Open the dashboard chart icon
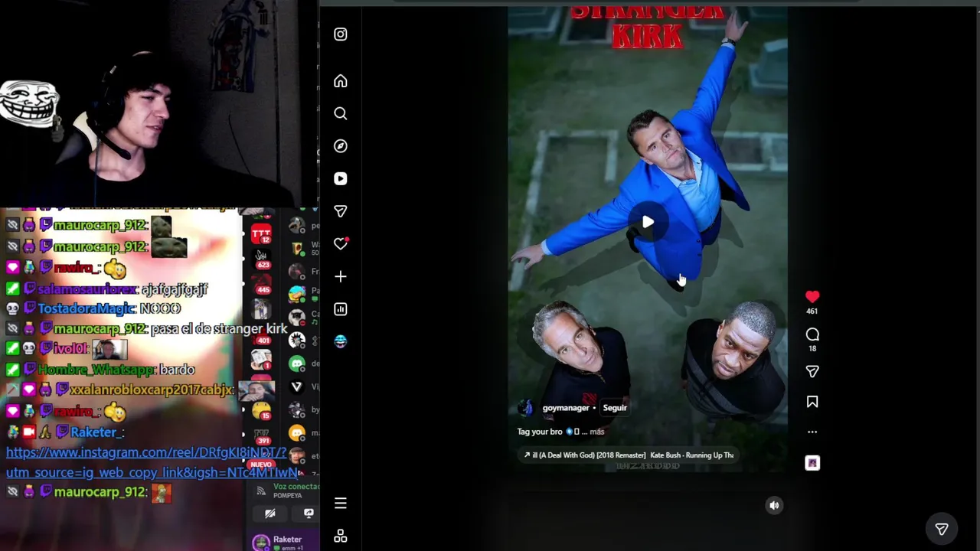 point(341,309)
